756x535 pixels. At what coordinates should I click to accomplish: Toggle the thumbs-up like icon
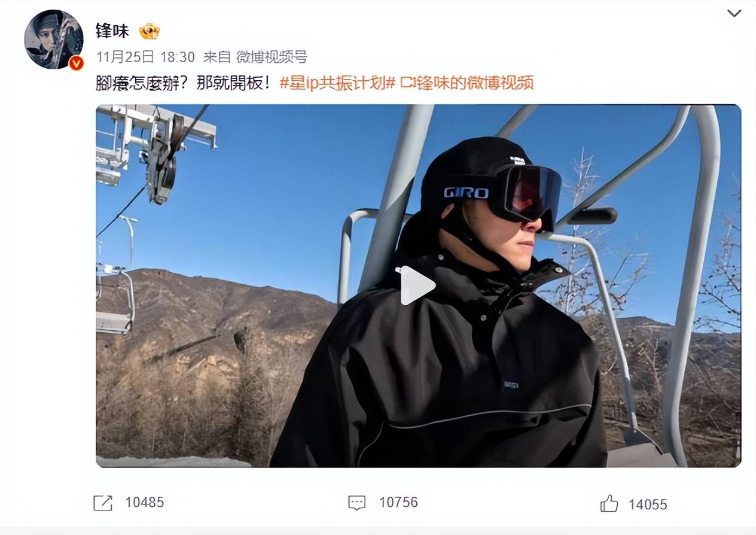(x=609, y=503)
